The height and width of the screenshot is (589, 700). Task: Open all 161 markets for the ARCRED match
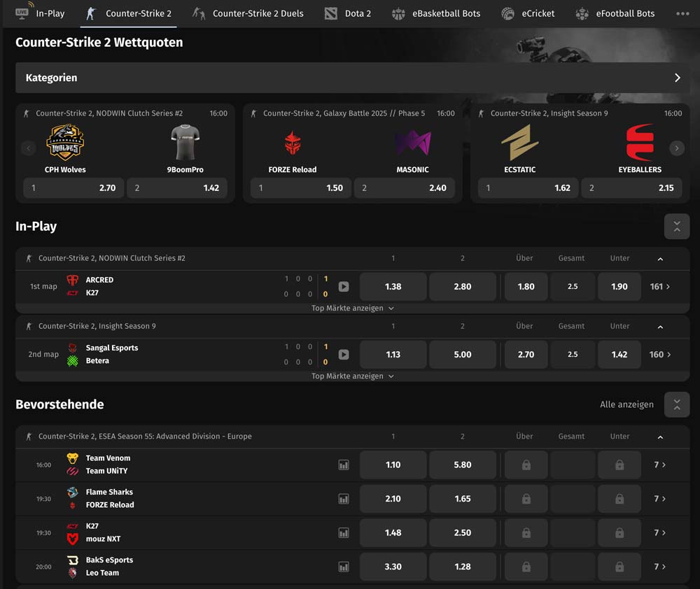click(x=659, y=286)
